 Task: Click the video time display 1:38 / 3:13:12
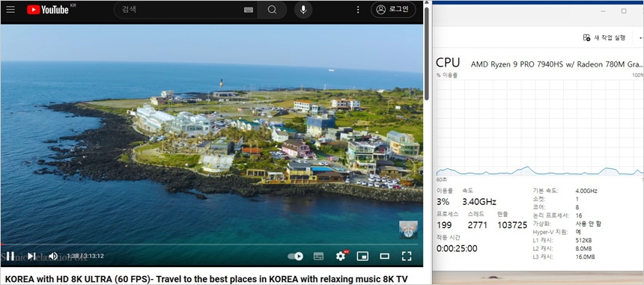point(85,257)
